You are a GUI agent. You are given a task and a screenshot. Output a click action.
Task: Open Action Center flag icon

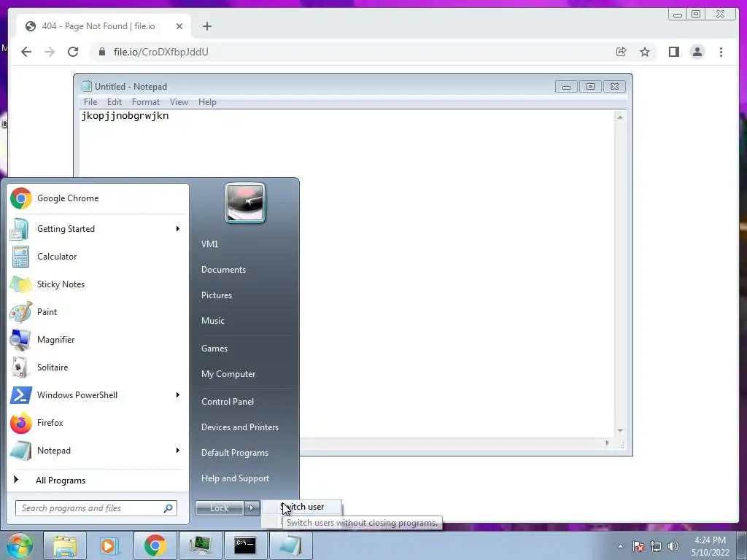point(638,546)
